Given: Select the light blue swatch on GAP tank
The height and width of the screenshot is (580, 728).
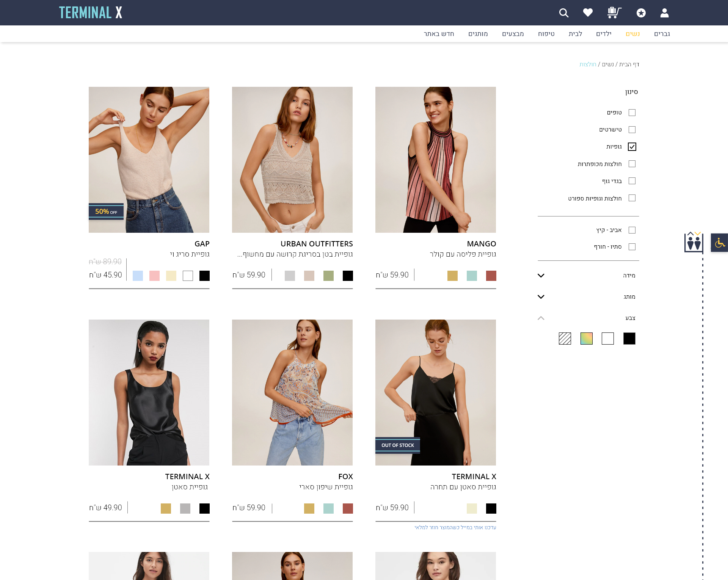Looking at the screenshot, I should (138, 276).
